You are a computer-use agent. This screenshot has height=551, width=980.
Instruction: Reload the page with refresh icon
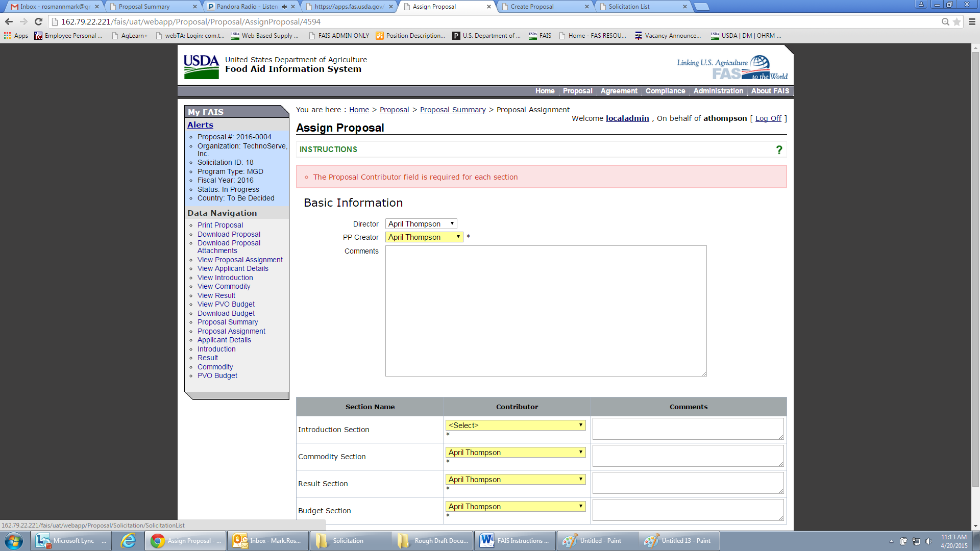(38, 21)
